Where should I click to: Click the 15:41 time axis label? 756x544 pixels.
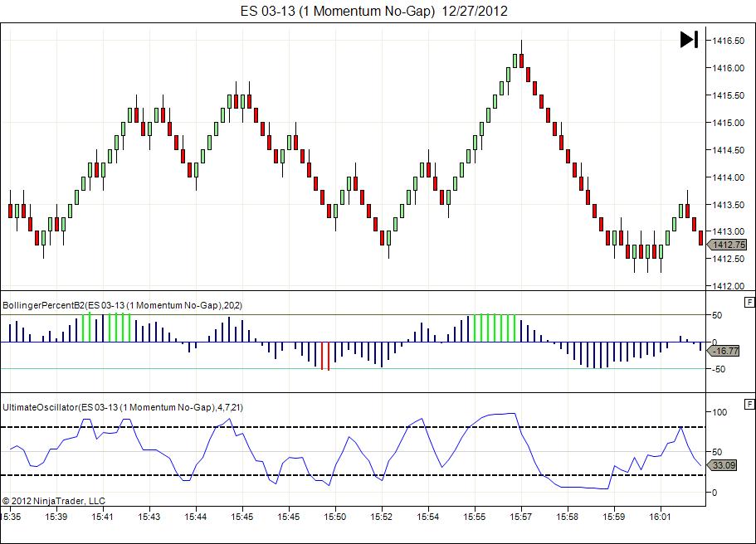tap(103, 517)
